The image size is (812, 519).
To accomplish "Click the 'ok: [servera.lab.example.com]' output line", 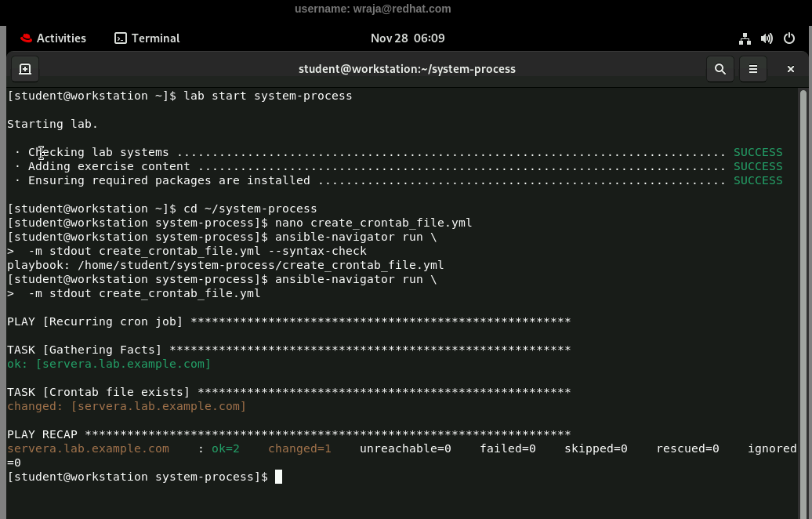I will pyautogui.click(x=109, y=364).
